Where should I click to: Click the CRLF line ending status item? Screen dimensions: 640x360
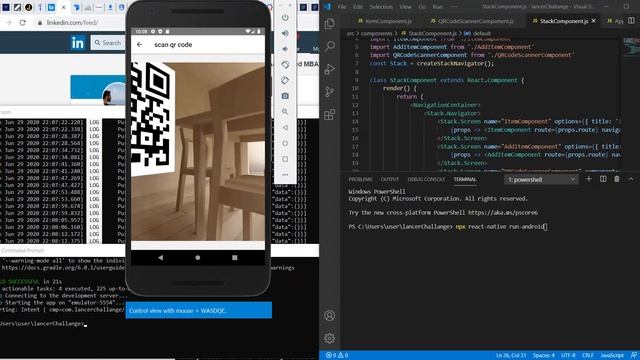pyautogui.click(x=588, y=356)
